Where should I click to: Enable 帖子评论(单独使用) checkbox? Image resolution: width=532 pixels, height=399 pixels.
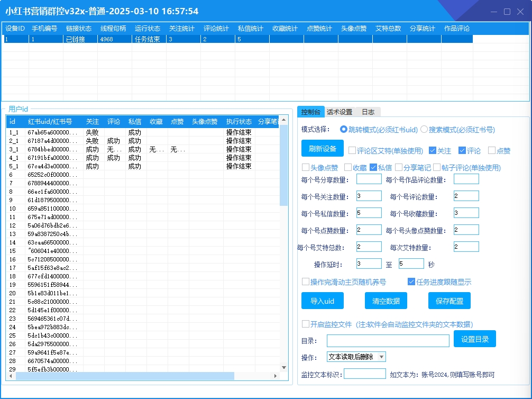pyautogui.click(x=437, y=167)
